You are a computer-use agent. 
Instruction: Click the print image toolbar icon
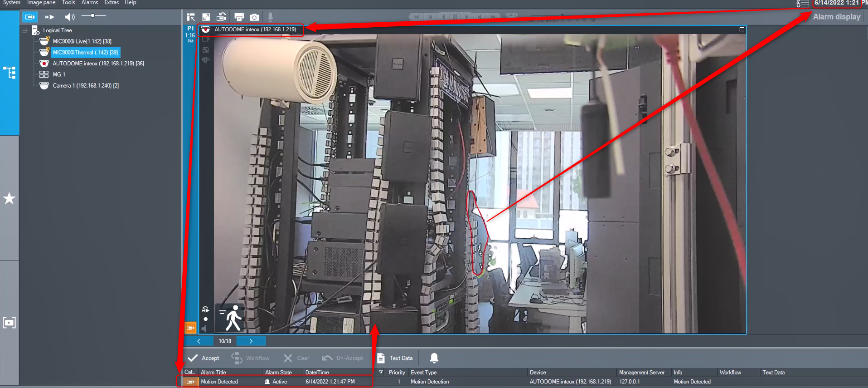pyautogui.click(x=239, y=17)
